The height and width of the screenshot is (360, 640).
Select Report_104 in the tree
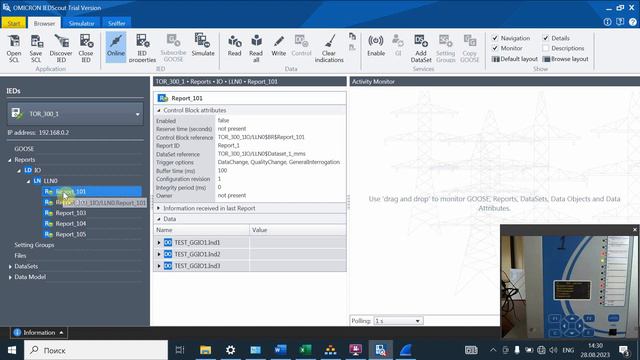point(71,224)
